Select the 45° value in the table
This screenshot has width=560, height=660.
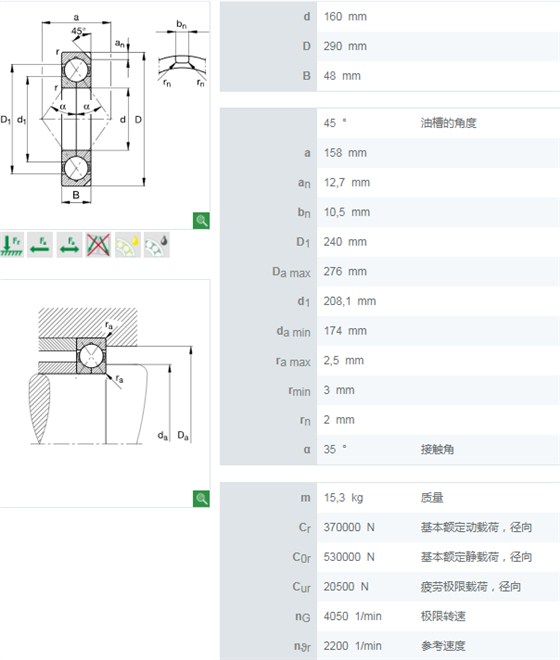(x=335, y=123)
